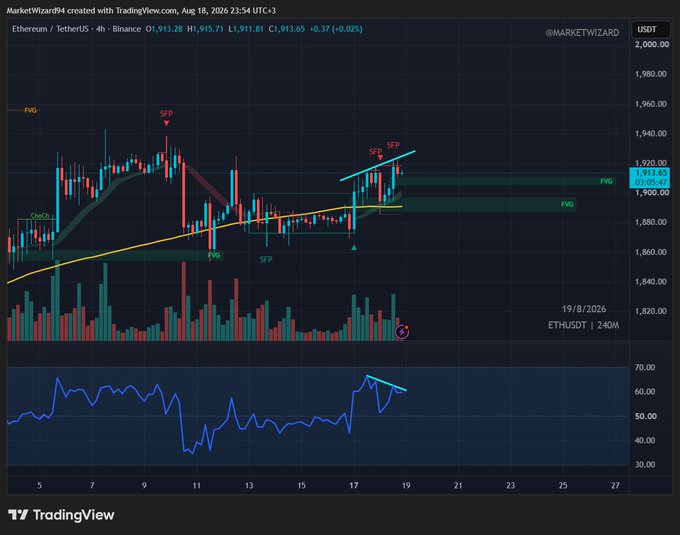Viewport: 680px width, 535px height.
Task: Select the open value O1,913.28
Action: pos(164,29)
